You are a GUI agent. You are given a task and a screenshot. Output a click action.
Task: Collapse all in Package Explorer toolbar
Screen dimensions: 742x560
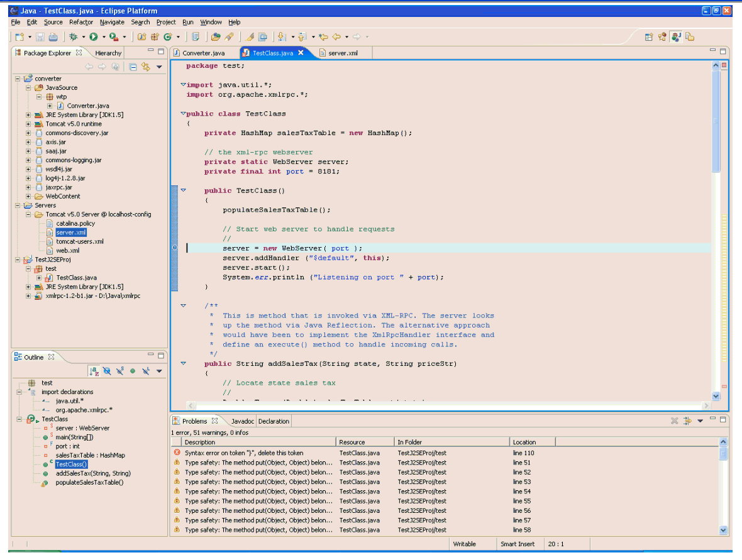[133, 67]
